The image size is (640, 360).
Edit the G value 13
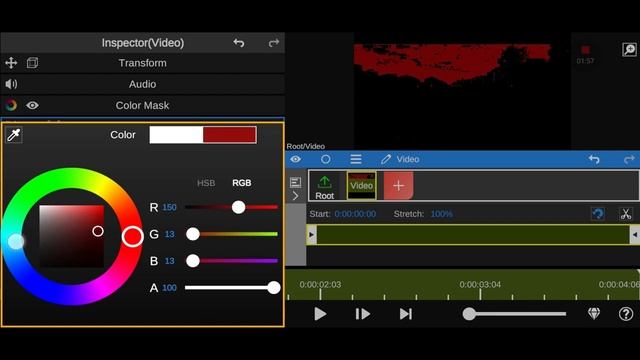(169, 234)
